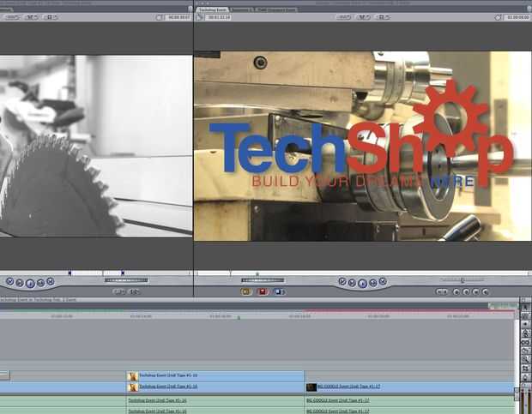Go to previous edit in Canvas transport

[x=342, y=281]
